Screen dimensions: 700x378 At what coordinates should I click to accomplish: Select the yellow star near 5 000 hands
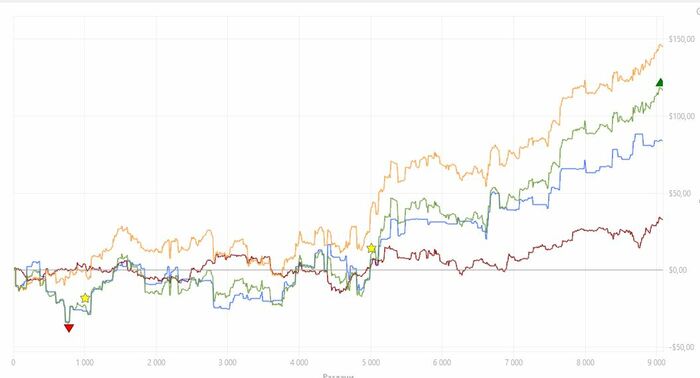(x=371, y=248)
